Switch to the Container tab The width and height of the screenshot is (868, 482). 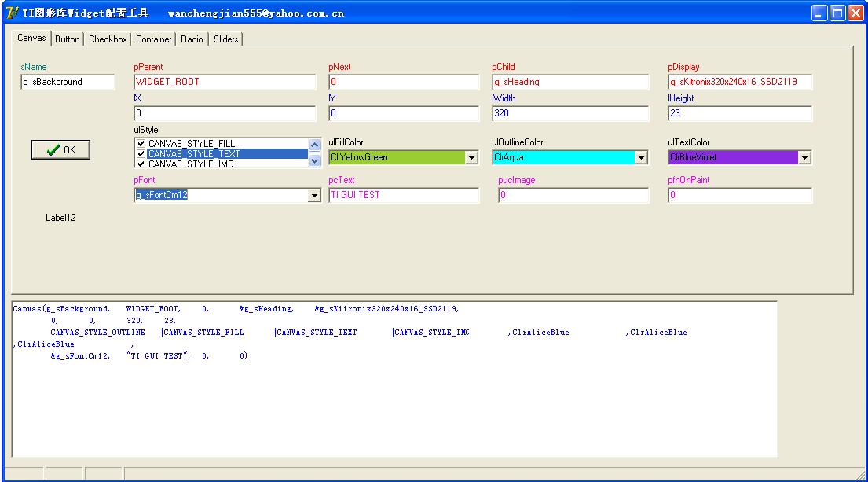pos(153,39)
